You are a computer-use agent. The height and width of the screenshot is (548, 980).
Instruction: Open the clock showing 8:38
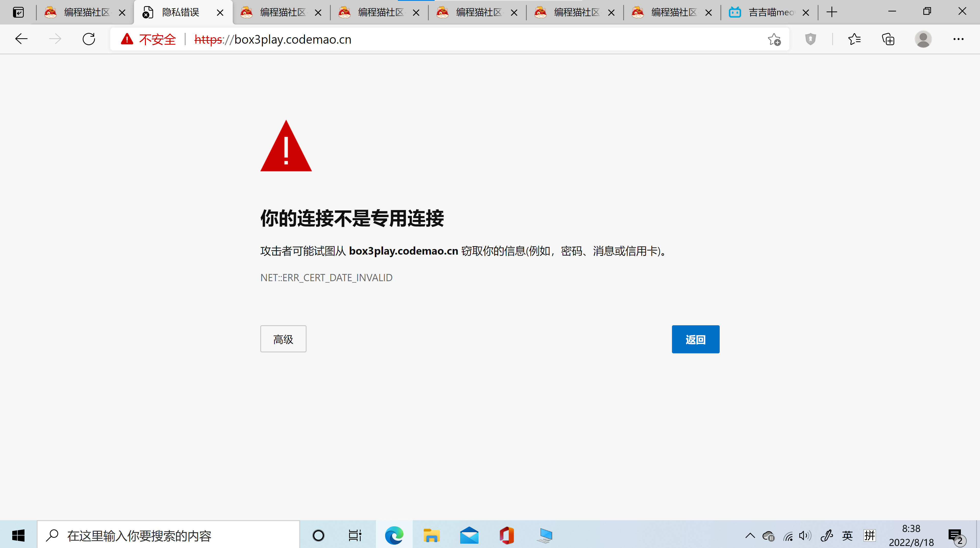click(911, 535)
